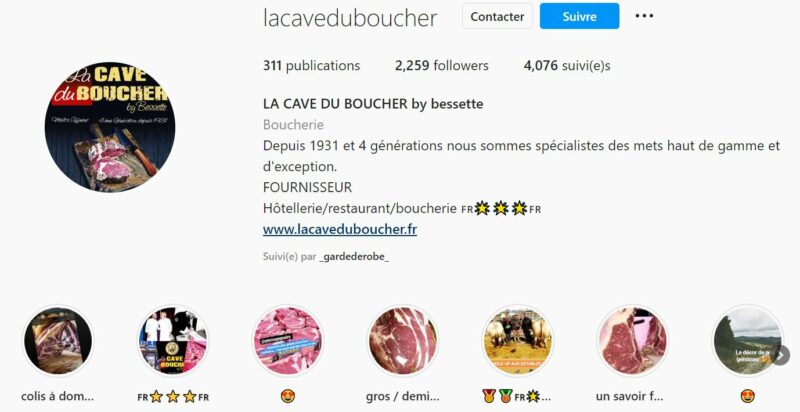Show next highlights with the right arrow
The width and height of the screenshot is (800, 412).
point(781,355)
